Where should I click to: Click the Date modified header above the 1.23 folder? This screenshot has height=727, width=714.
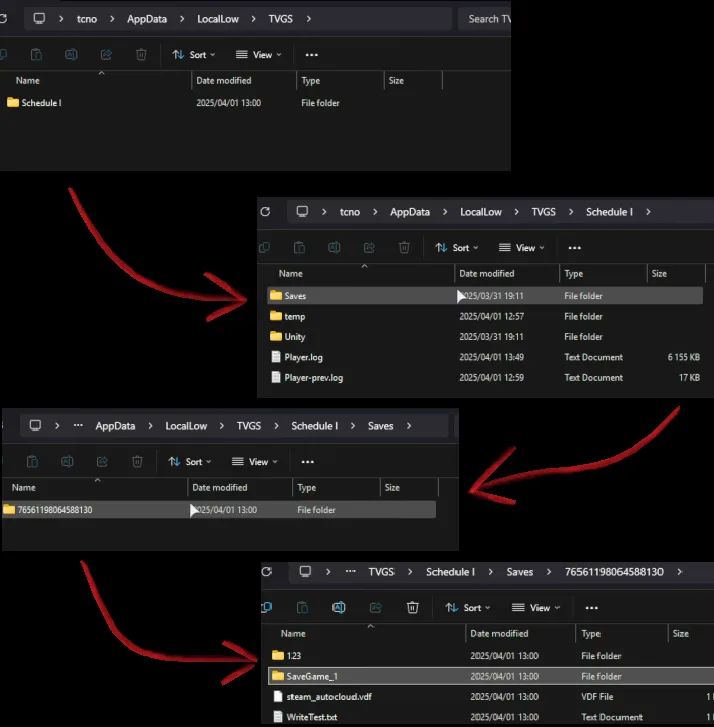(500, 633)
